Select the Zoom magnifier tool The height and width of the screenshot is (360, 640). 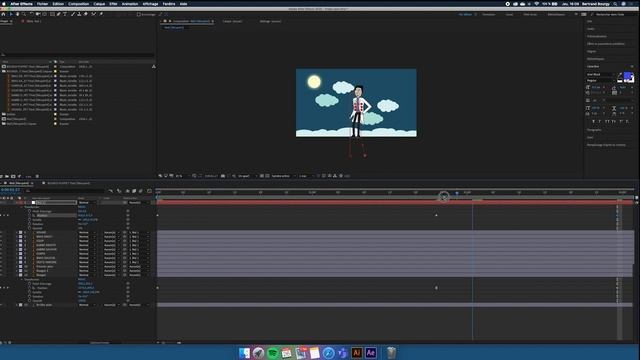24,14
